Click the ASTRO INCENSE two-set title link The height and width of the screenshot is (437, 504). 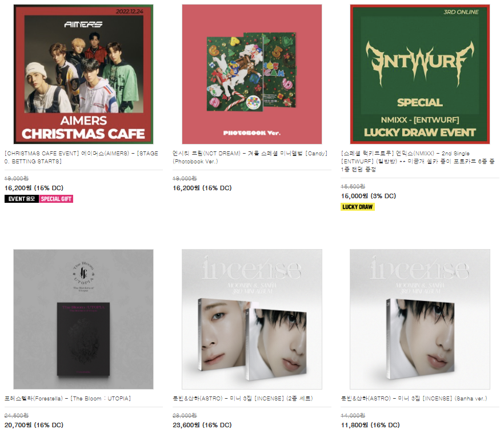pos(243,399)
